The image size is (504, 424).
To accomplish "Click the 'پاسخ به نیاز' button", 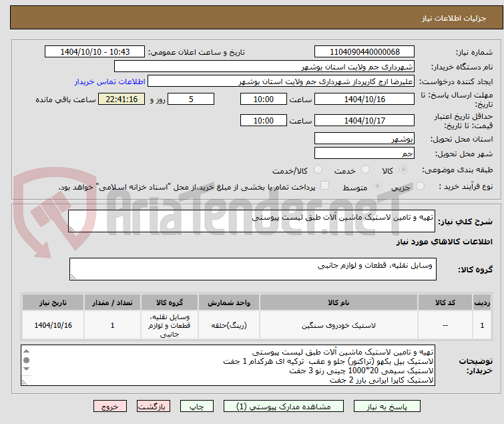I will point(387,407).
